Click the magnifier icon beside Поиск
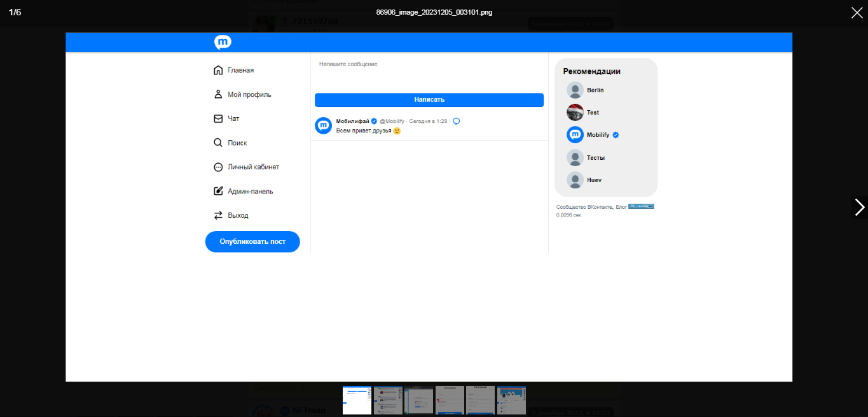868x417 pixels. click(x=218, y=143)
